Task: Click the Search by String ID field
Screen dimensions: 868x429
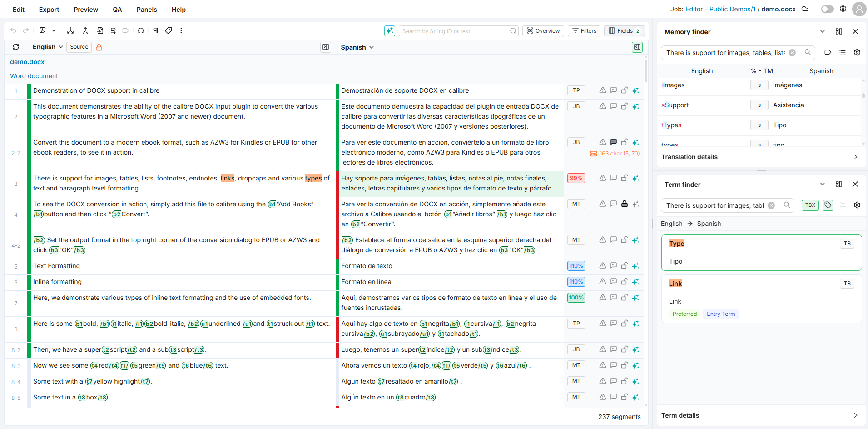Action: pyautogui.click(x=453, y=31)
